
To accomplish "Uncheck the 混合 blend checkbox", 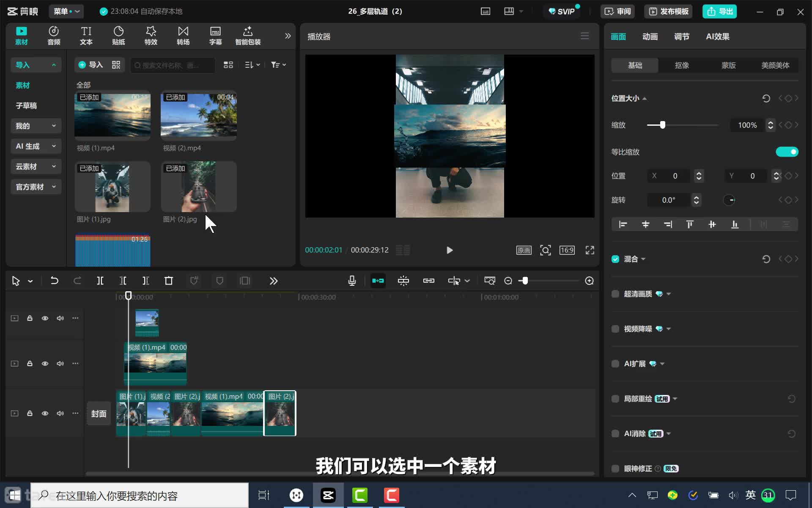I will 615,259.
